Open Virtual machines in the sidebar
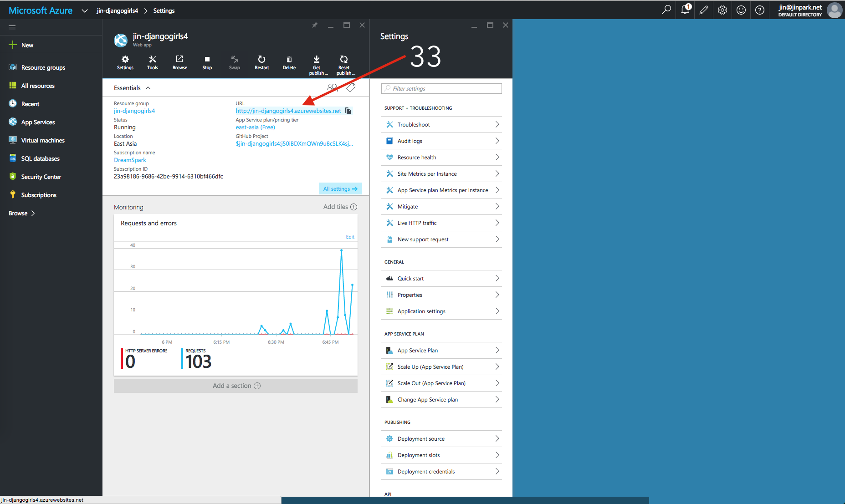845x504 pixels. (x=43, y=140)
